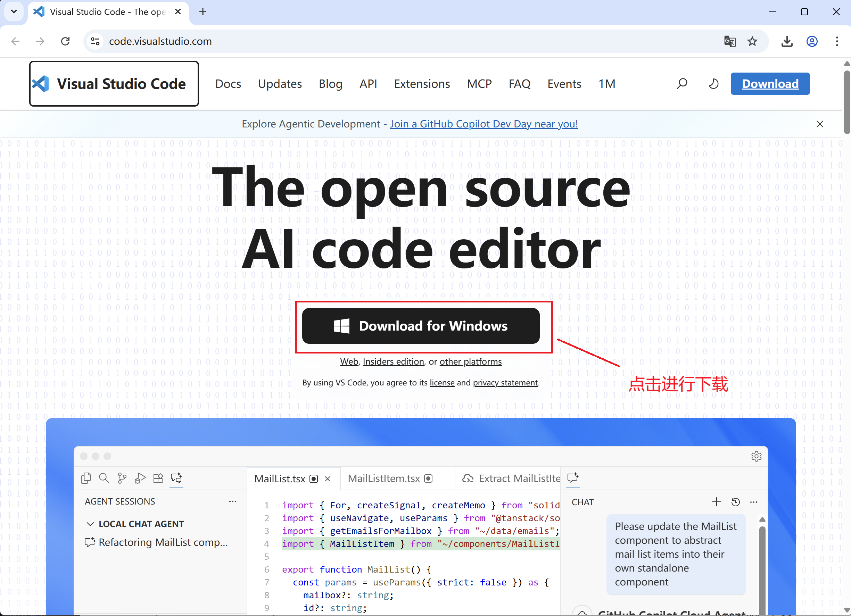This screenshot has height=616, width=851.
Task: Open the site search magnifier icon
Action: 682,84
